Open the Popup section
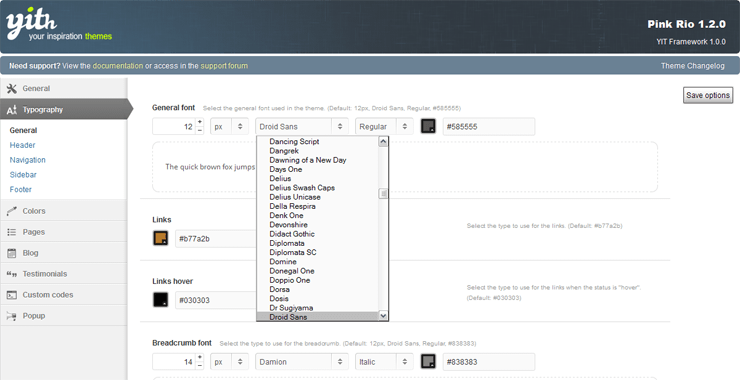The height and width of the screenshot is (380, 740). click(x=63, y=315)
